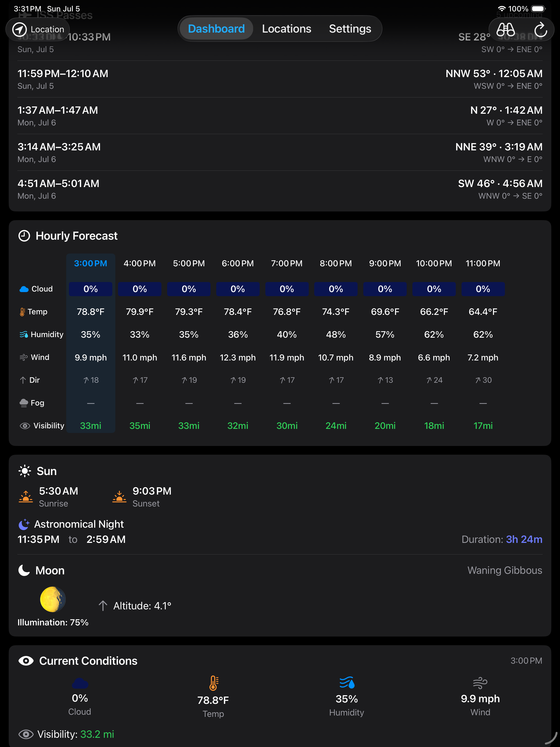Tap the Location button label

tap(47, 29)
